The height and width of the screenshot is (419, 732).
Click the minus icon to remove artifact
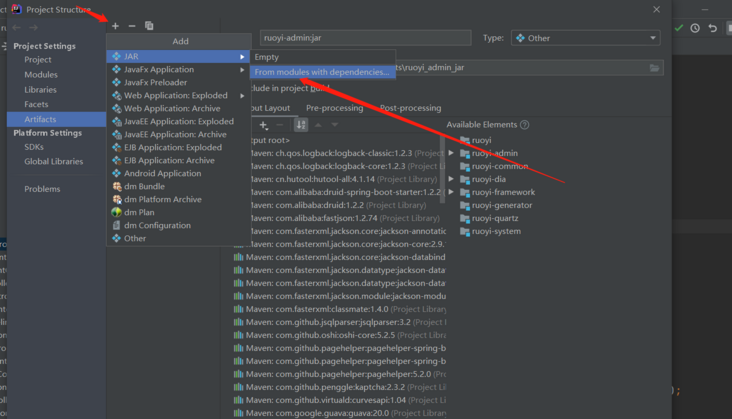[x=132, y=26]
